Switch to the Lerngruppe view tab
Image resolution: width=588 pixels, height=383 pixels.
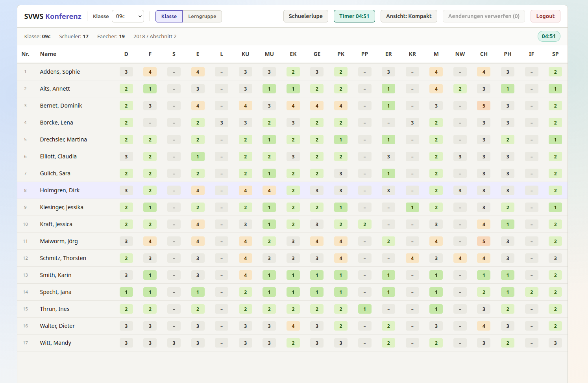202,16
